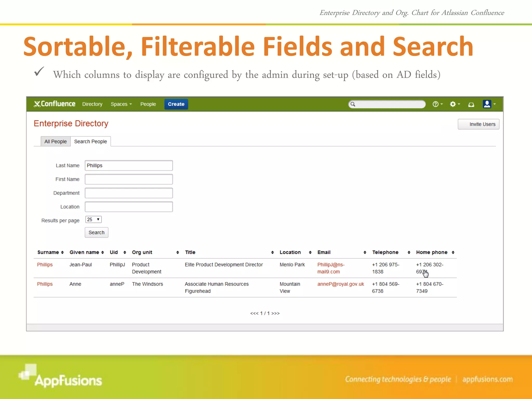Click the PhillipJ@ns-mail9.com email link
The image size is (532, 399).
click(331, 268)
